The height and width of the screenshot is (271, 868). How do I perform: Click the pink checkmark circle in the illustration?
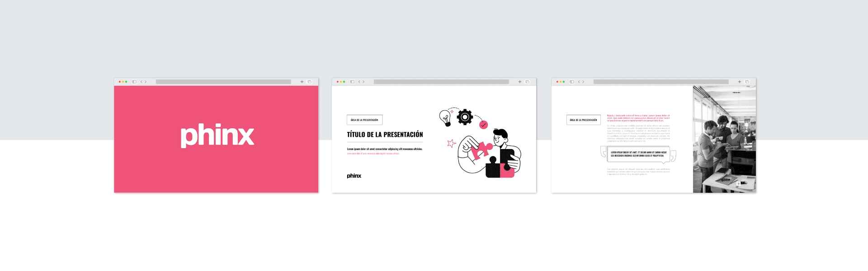coord(484,125)
